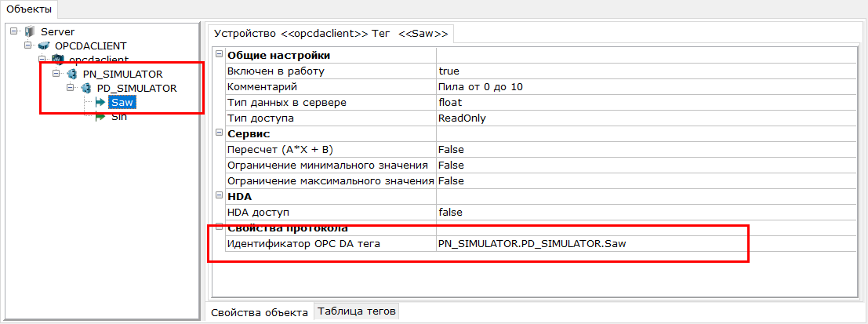Collapse the PD_SIMULATOR tree node
The width and height of the screenshot is (868, 324).
point(69,88)
